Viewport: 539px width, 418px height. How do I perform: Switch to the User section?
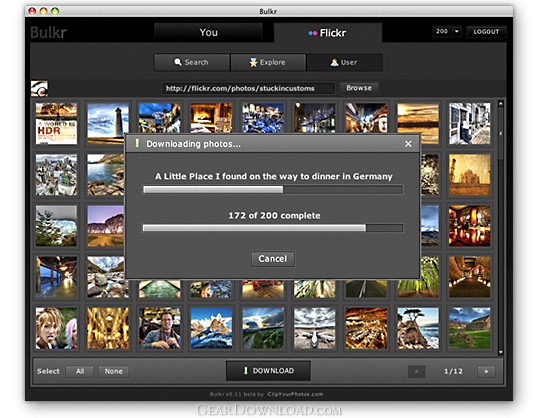pyautogui.click(x=344, y=62)
